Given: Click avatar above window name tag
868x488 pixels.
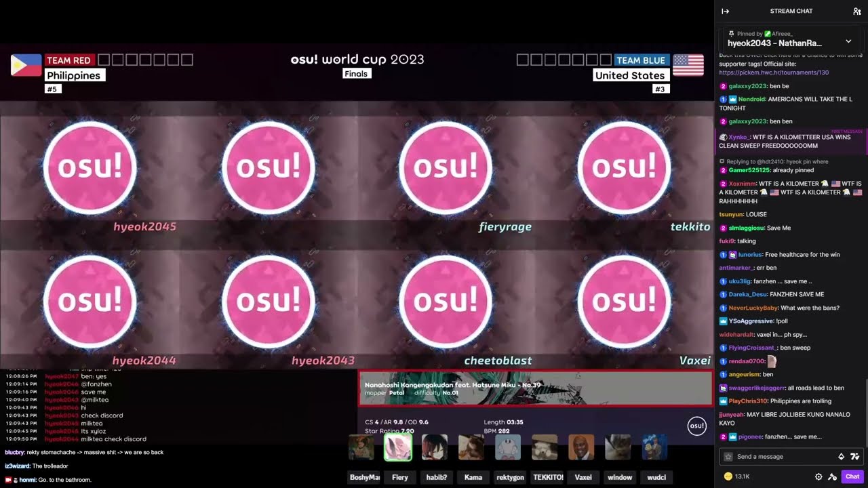Looking at the screenshot, I should [618, 447].
